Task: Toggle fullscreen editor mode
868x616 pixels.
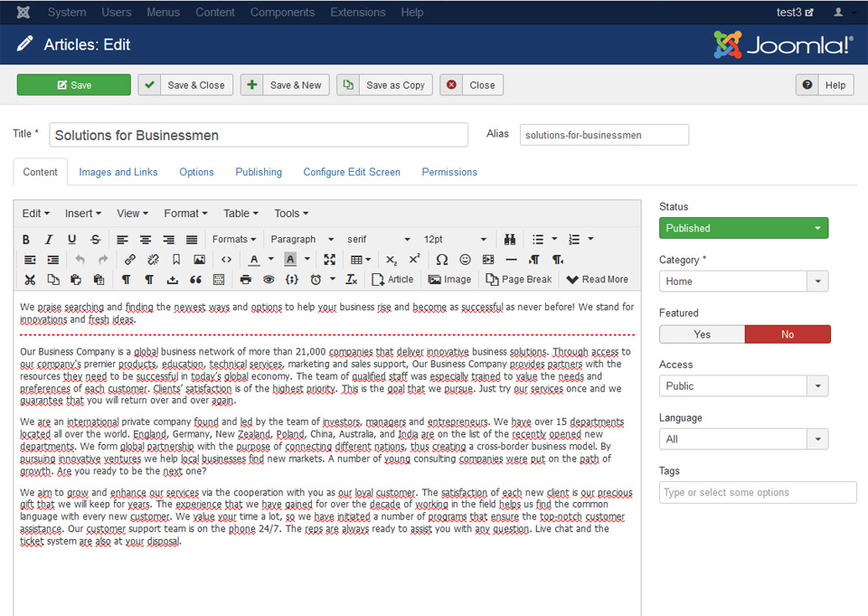Action: [330, 260]
